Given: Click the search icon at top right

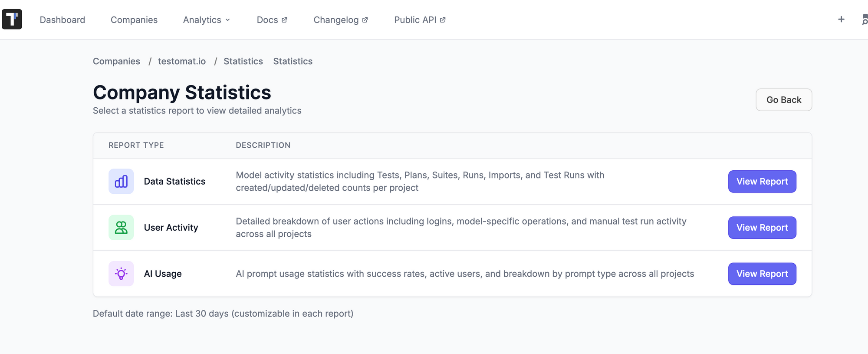Looking at the screenshot, I should point(865,20).
